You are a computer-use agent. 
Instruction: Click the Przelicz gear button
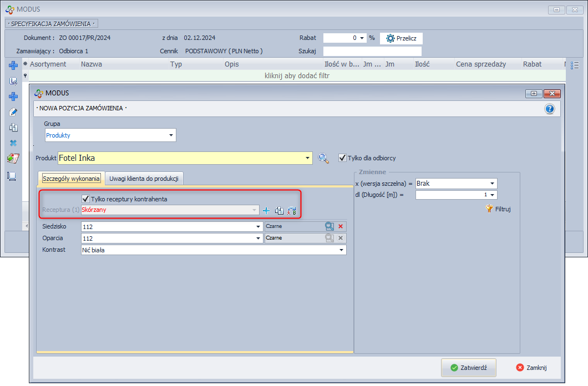pyautogui.click(x=401, y=38)
